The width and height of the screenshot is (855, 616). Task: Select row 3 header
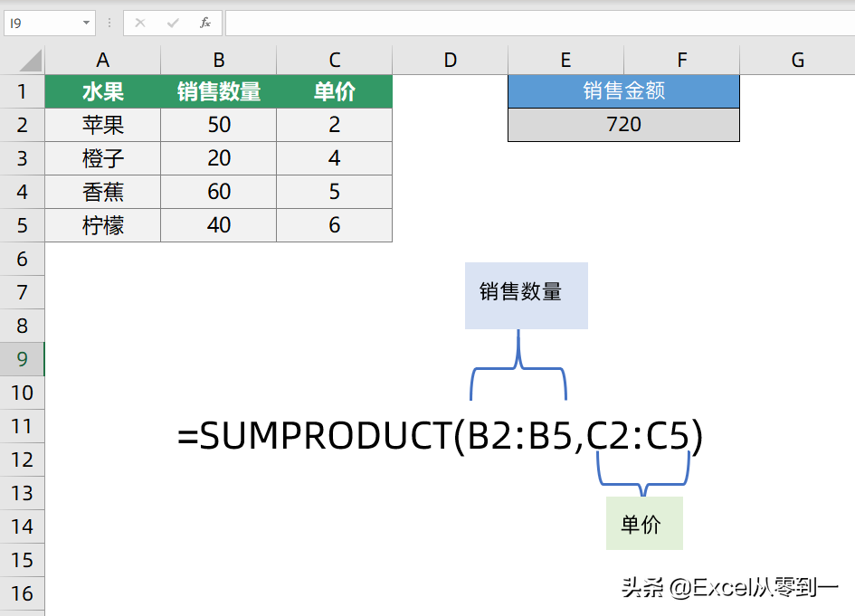(22, 158)
